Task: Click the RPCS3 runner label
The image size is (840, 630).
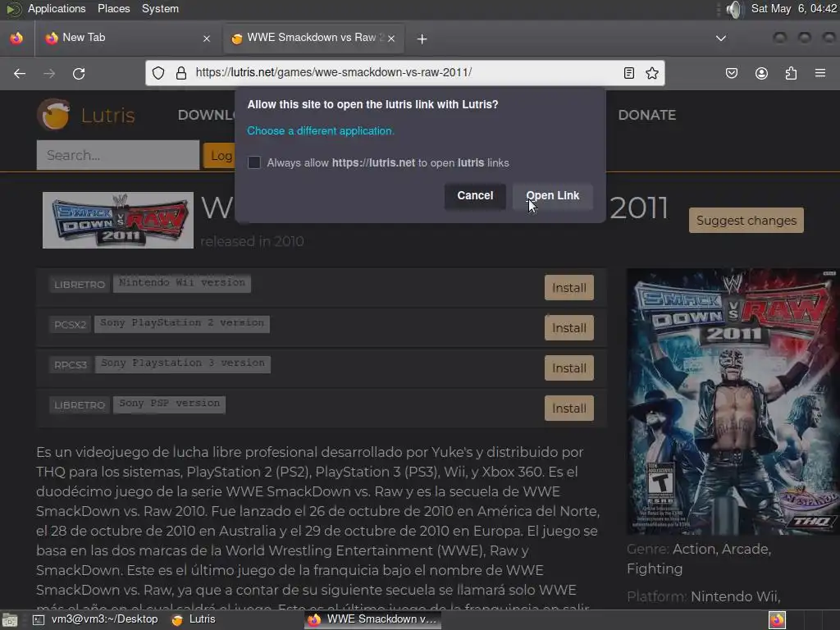Action: click(x=71, y=365)
